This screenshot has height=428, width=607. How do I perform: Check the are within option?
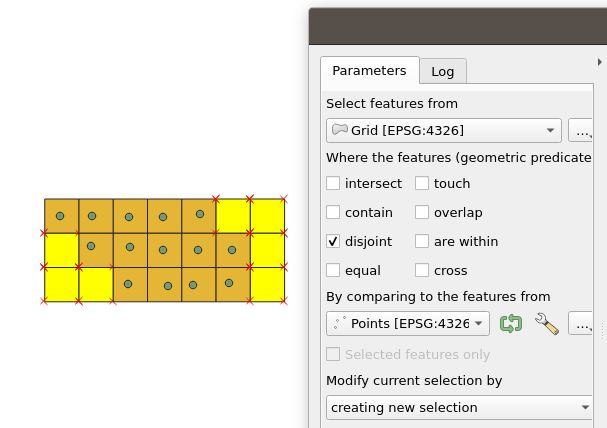coord(422,241)
